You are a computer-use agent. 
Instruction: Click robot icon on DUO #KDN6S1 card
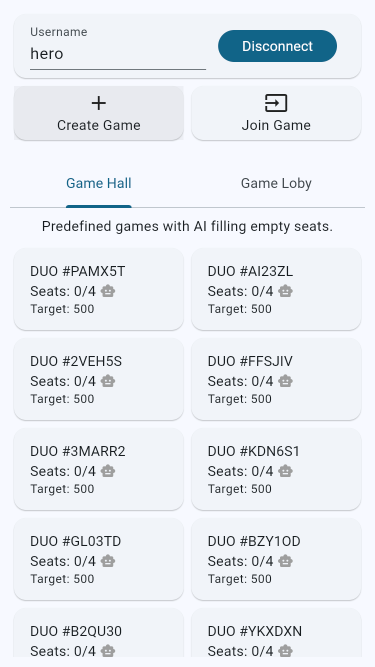click(x=285, y=471)
